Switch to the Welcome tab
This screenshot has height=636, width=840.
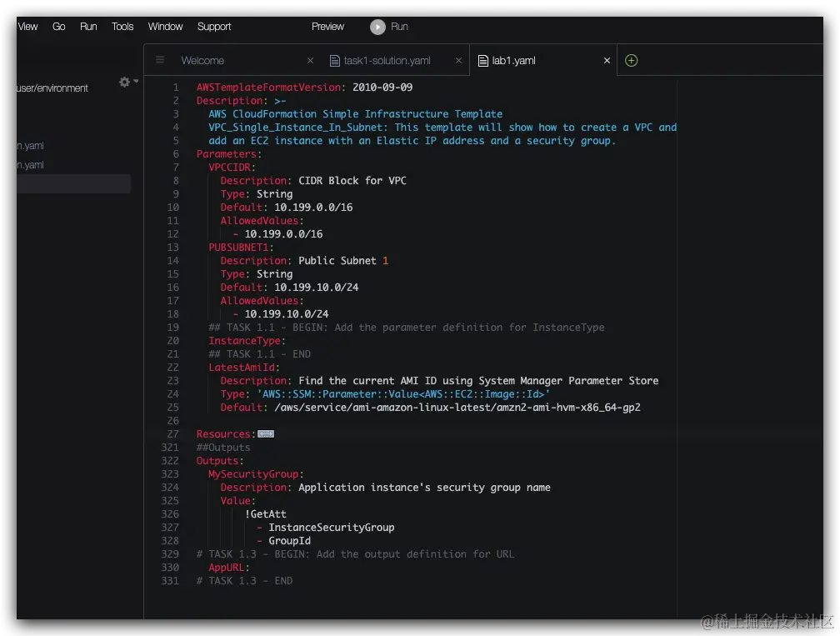point(202,61)
